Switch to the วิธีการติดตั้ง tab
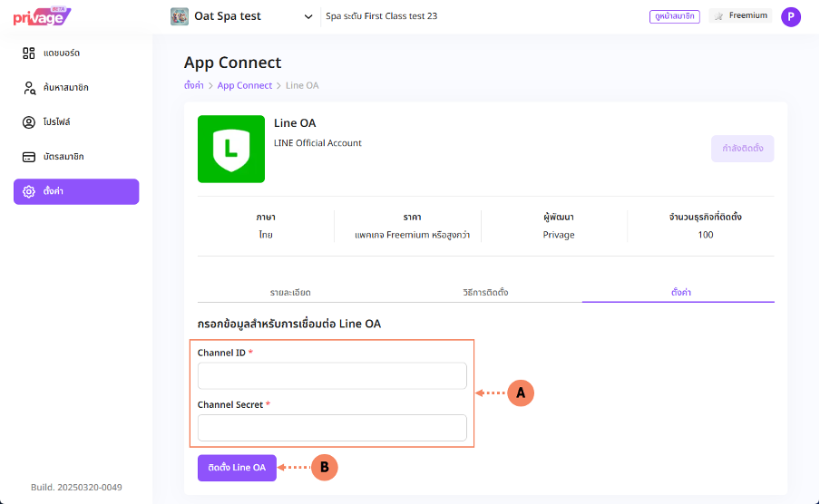The width and height of the screenshot is (820, 504). click(x=485, y=293)
